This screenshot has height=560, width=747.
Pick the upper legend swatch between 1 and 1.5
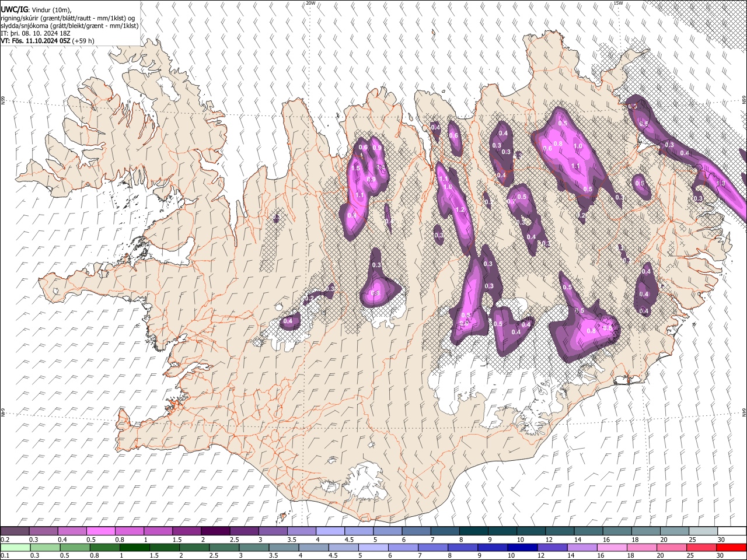click(x=158, y=531)
